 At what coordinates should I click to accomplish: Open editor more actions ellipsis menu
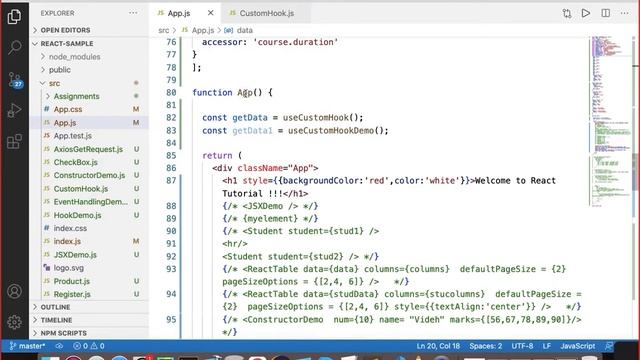pos(624,13)
